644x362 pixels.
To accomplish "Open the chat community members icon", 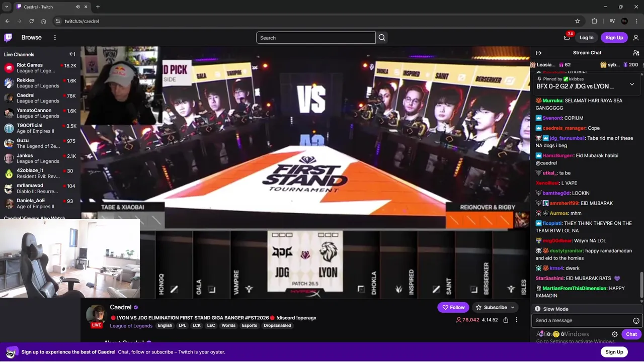I will point(636,53).
